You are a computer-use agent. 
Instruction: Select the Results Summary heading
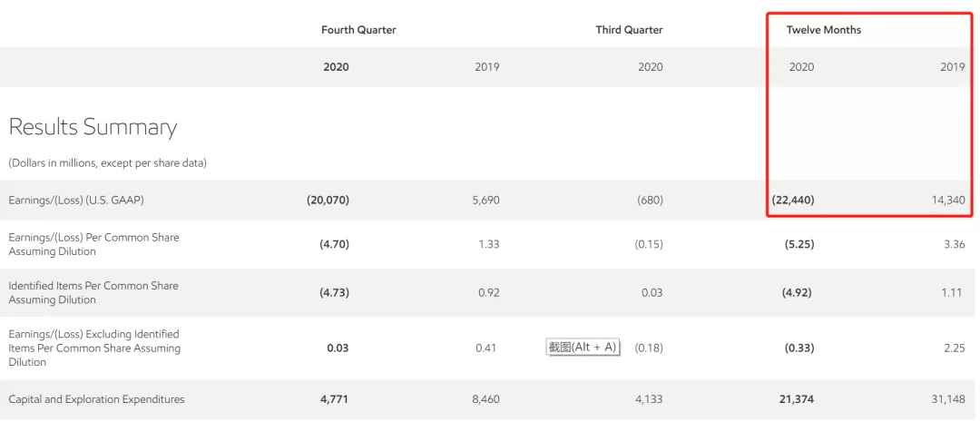tap(93, 128)
